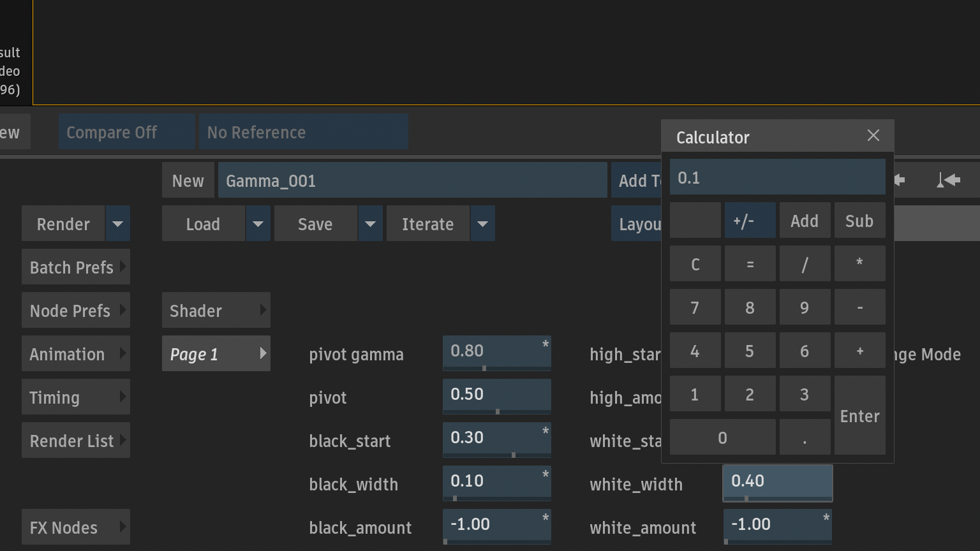Click the 1 key in Calculator
The width and height of the screenshot is (980, 551).
click(695, 394)
